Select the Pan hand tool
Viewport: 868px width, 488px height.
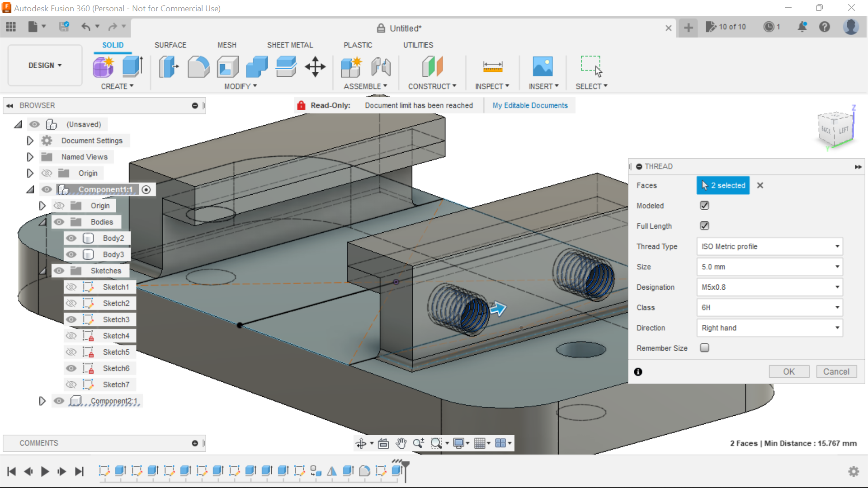(401, 443)
